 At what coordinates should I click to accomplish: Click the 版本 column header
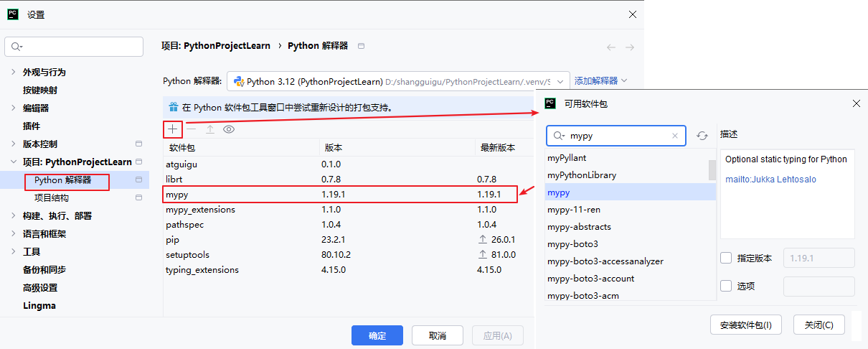click(x=397, y=147)
